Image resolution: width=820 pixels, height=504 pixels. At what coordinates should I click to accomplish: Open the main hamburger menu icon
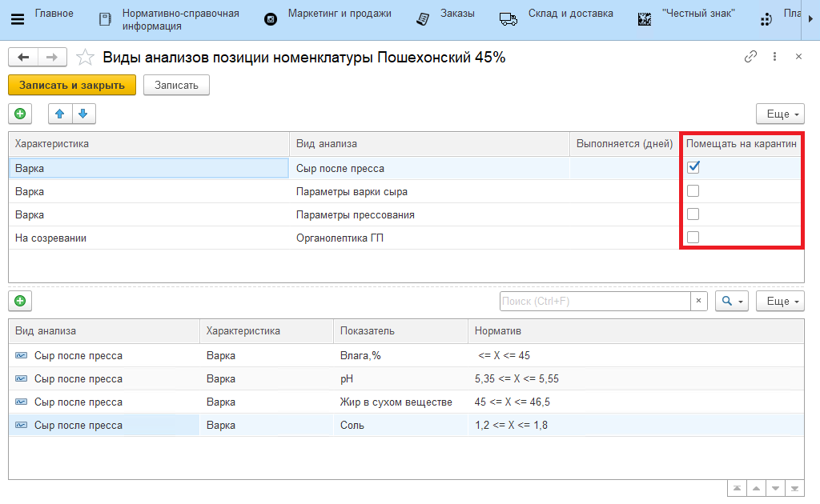click(x=18, y=19)
